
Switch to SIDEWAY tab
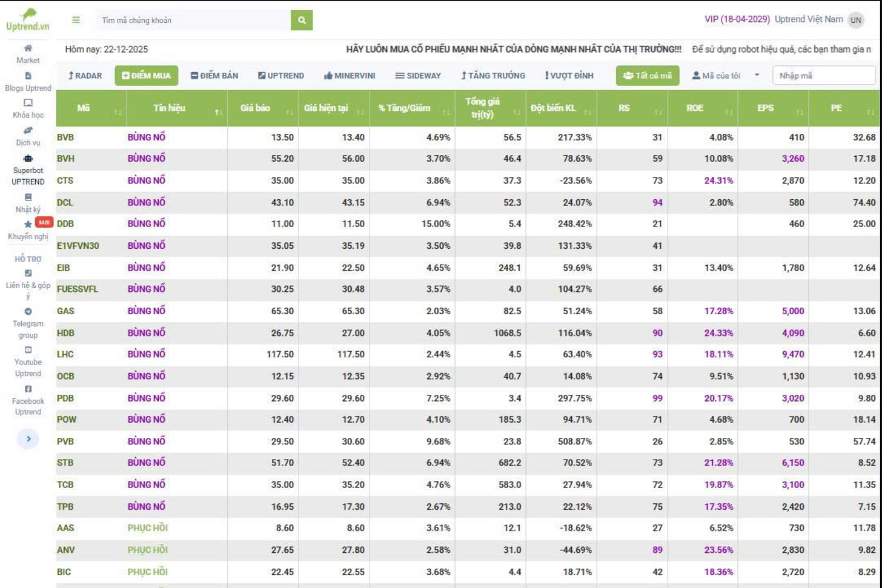pyautogui.click(x=418, y=76)
